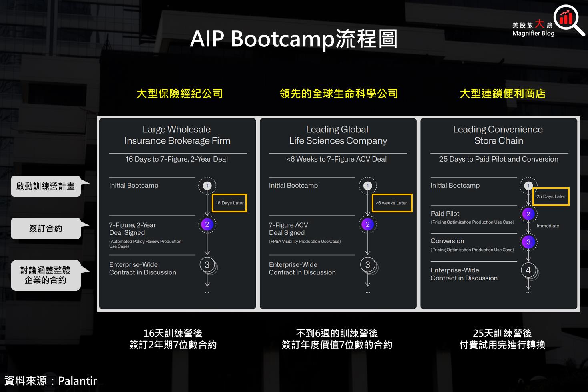This screenshot has width=588, height=392.
Task: Click the yellow heading 大型保險經紀公司
Action: pyautogui.click(x=180, y=94)
